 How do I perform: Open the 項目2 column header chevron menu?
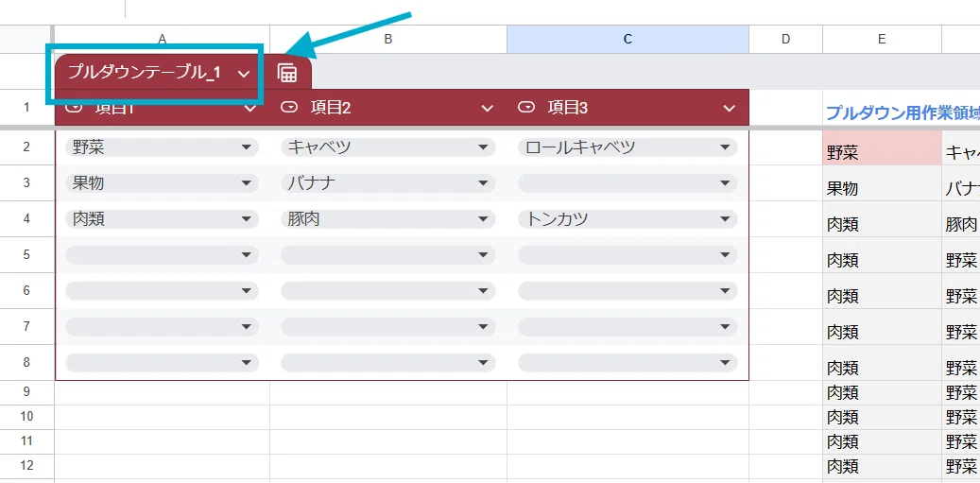click(x=487, y=109)
